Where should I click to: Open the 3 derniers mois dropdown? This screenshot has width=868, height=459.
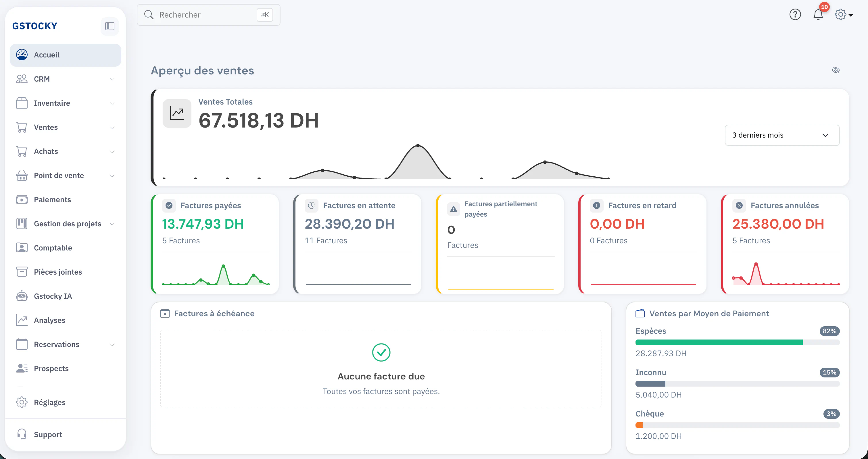(x=782, y=135)
